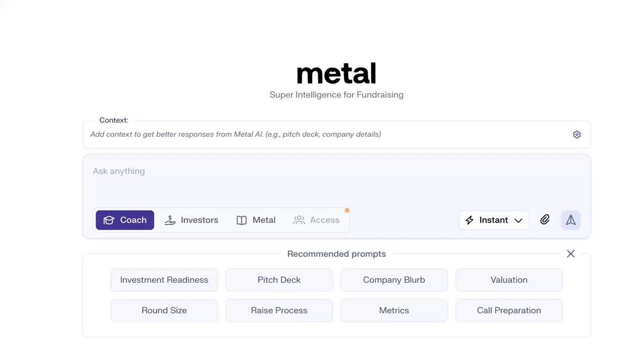
Task: Click the Context field to add details
Action: pos(327,135)
